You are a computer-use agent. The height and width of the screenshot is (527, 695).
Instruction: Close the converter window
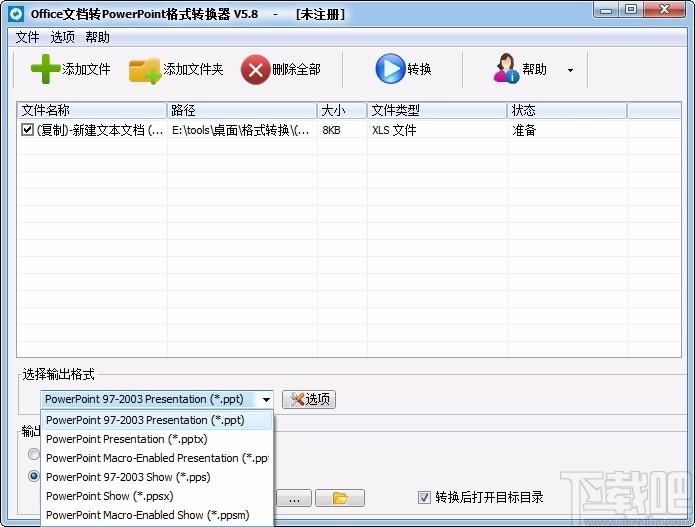(664, 10)
